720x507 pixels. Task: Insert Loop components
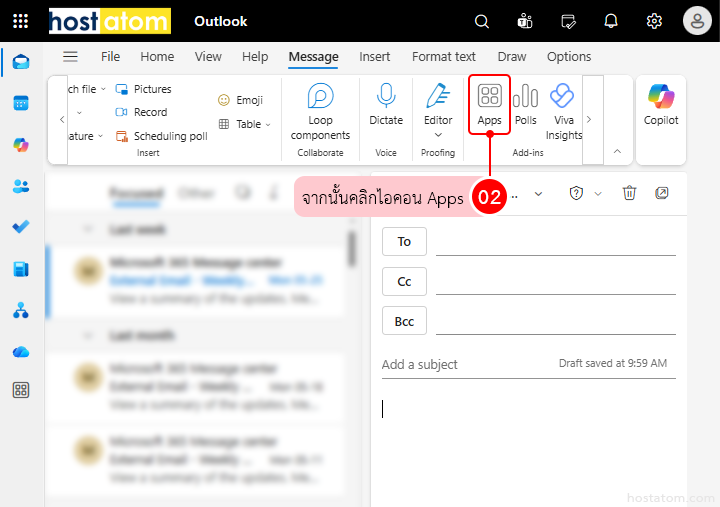click(x=321, y=112)
